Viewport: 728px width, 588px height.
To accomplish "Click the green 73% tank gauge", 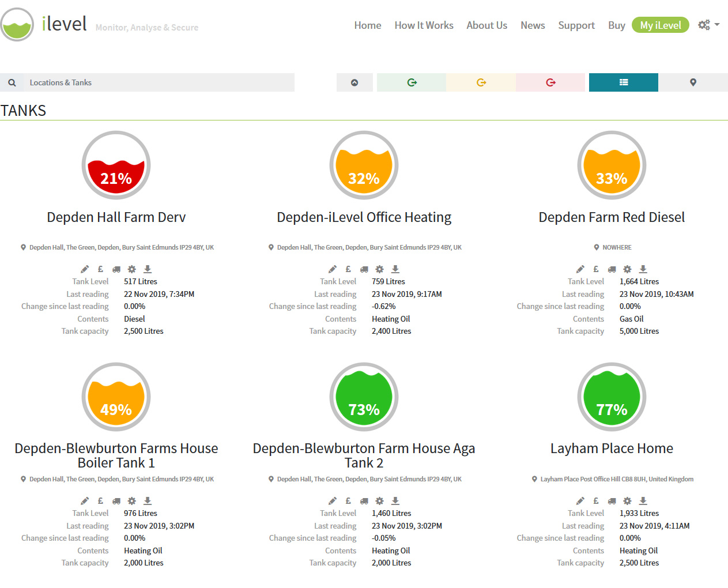I will 364,397.
